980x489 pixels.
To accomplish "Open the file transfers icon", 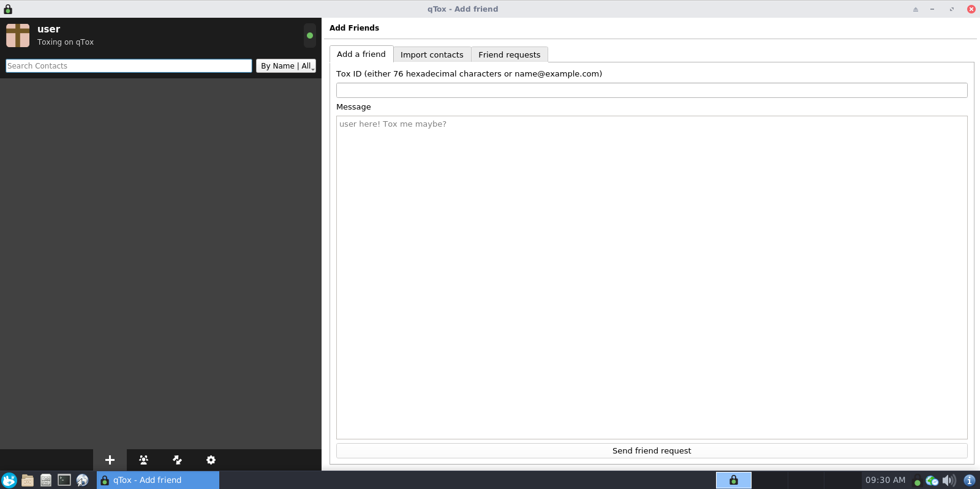I will click(177, 460).
